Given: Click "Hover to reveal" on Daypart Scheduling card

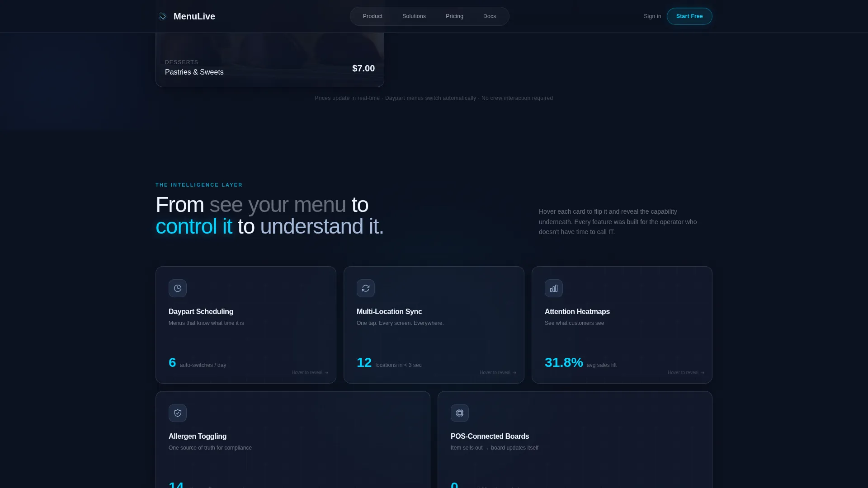Looking at the screenshot, I should pyautogui.click(x=310, y=373).
